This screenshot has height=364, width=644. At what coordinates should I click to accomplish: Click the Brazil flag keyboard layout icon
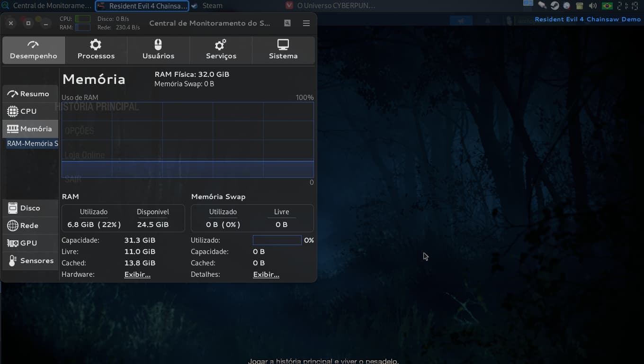click(x=607, y=6)
